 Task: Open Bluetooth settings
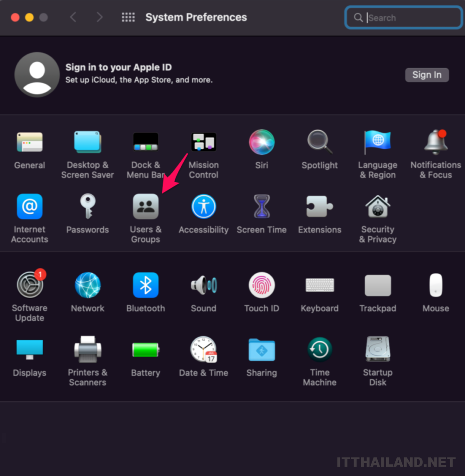145,285
